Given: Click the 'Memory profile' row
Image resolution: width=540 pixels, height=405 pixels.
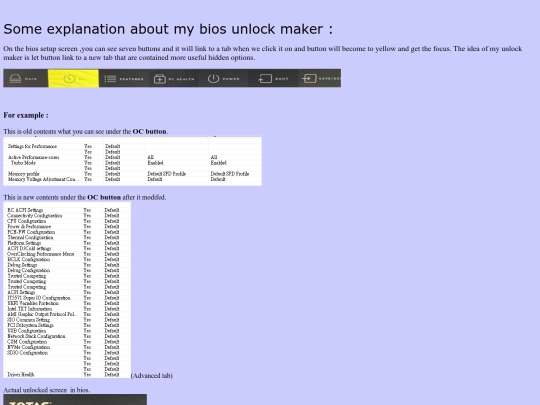Looking at the screenshot, I should tap(132, 174).
